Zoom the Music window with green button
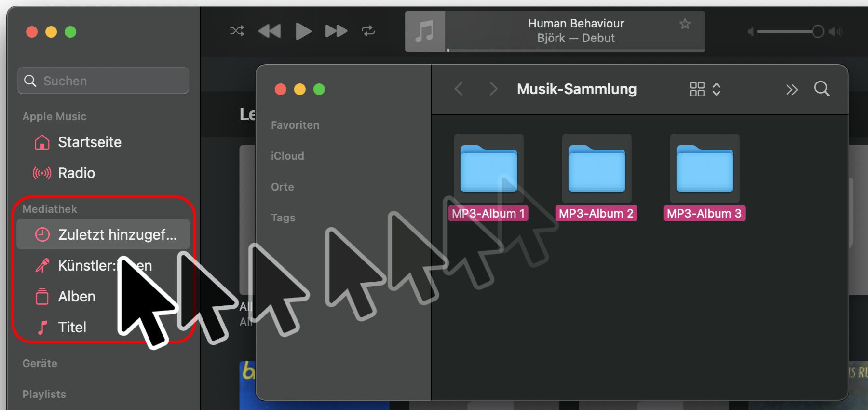Image resolution: width=868 pixels, height=410 pixels. point(70,32)
